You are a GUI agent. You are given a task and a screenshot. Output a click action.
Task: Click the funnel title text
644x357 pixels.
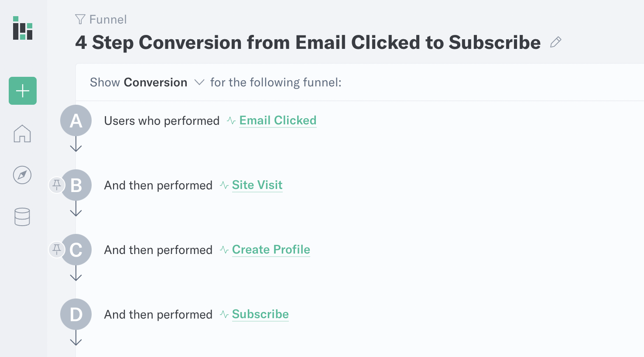click(x=308, y=43)
